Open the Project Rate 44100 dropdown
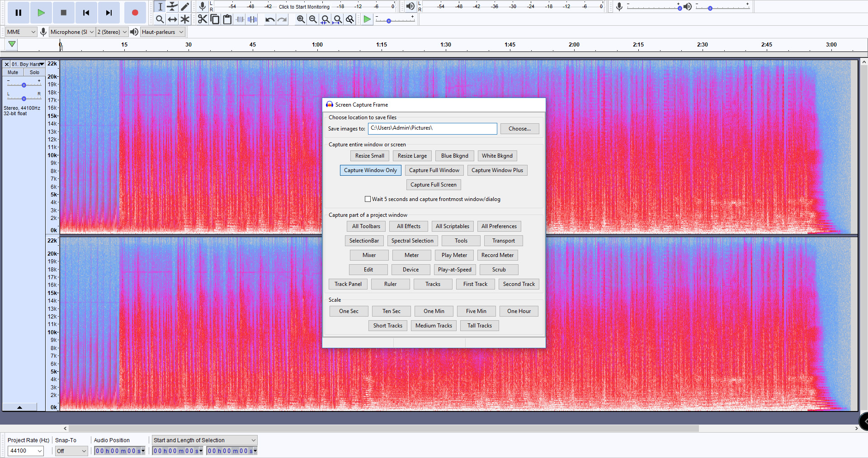The height and width of the screenshot is (458, 868). pyautogui.click(x=26, y=451)
